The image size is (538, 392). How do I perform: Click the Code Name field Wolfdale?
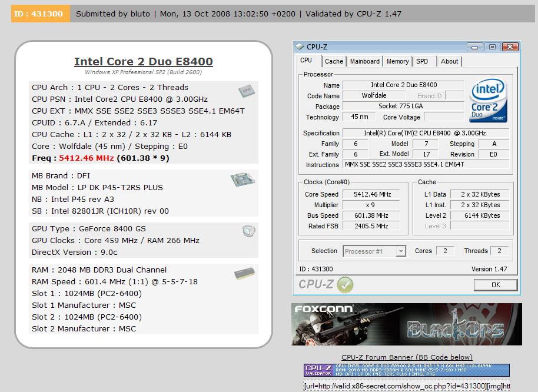point(374,96)
